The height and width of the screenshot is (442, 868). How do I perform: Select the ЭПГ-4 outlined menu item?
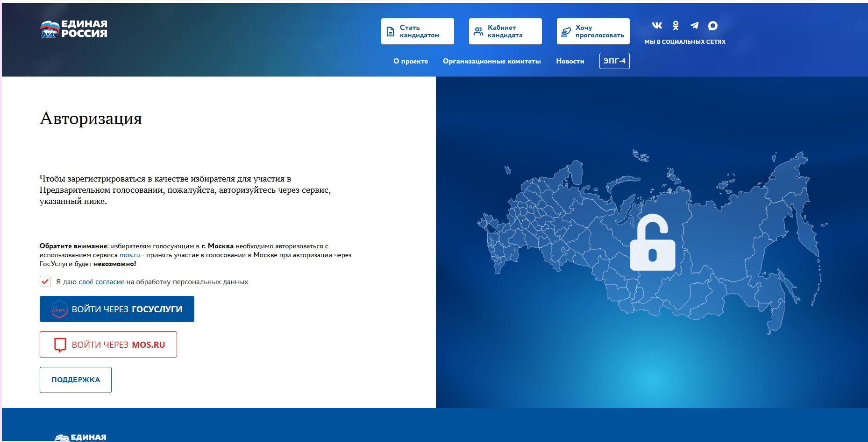click(x=614, y=61)
